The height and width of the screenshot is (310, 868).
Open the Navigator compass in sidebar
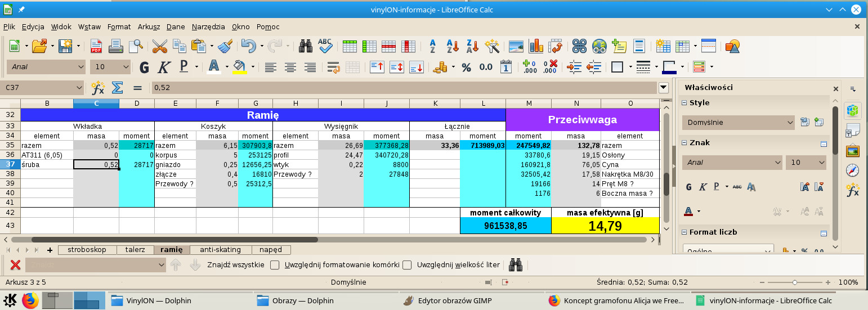click(x=852, y=170)
